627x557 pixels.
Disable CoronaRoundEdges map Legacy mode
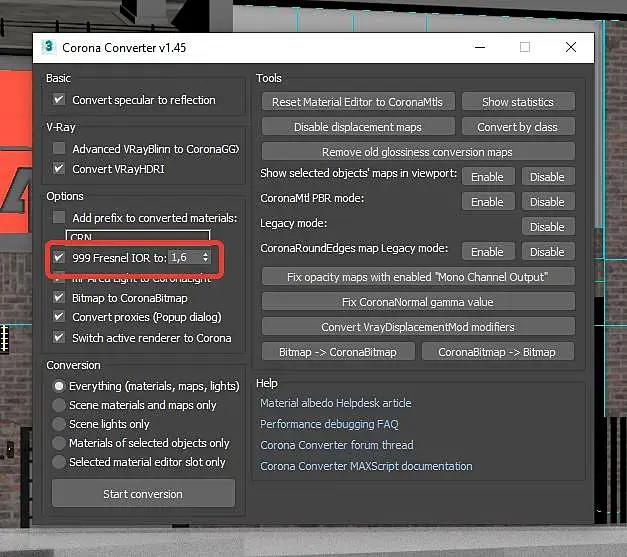[x=548, y=252]
